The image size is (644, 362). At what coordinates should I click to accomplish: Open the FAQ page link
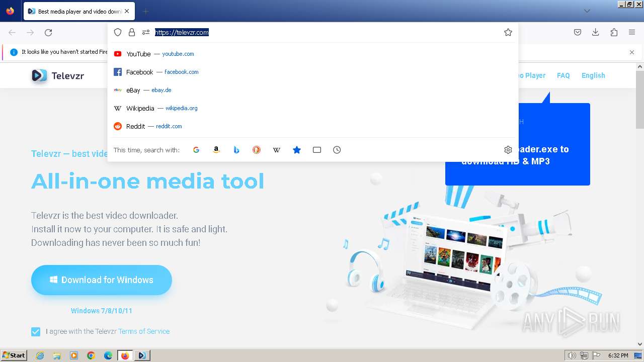pyautogui.click(x=563, y=75)
